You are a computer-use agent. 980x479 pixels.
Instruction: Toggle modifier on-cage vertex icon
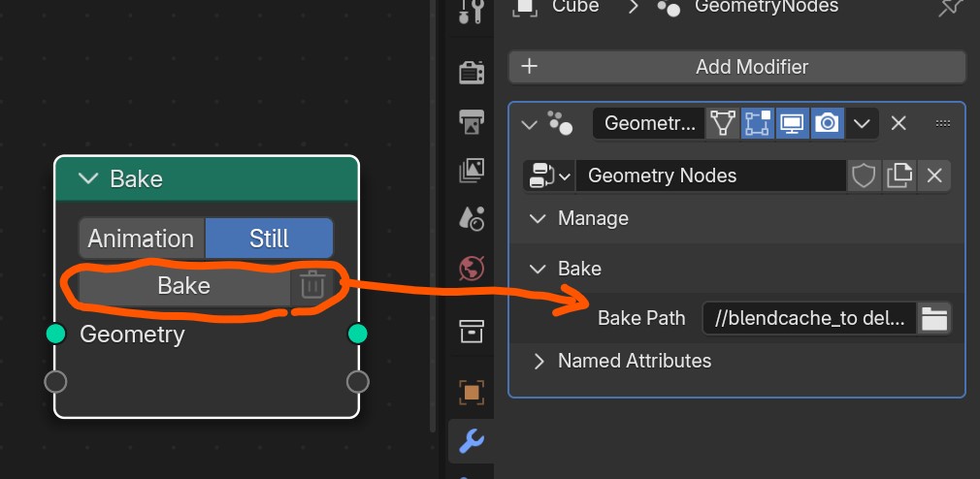pyautogui.click(x=723, y=123)
